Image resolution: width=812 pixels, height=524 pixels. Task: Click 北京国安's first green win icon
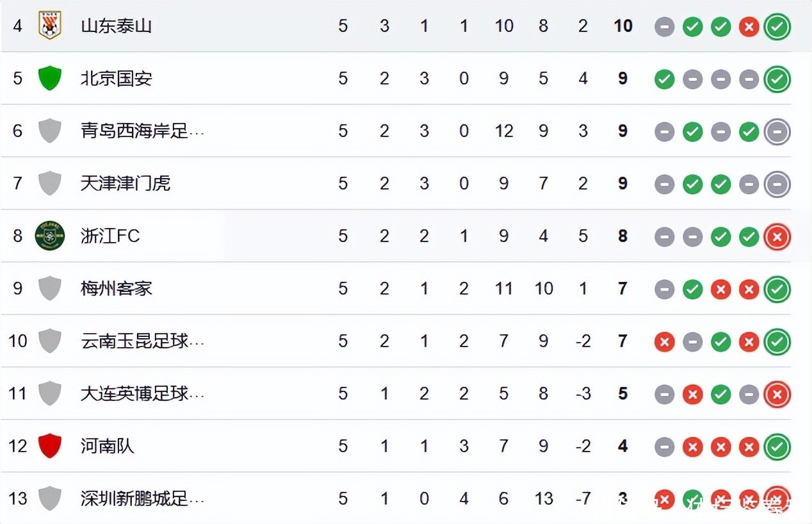tap(664, 79)
